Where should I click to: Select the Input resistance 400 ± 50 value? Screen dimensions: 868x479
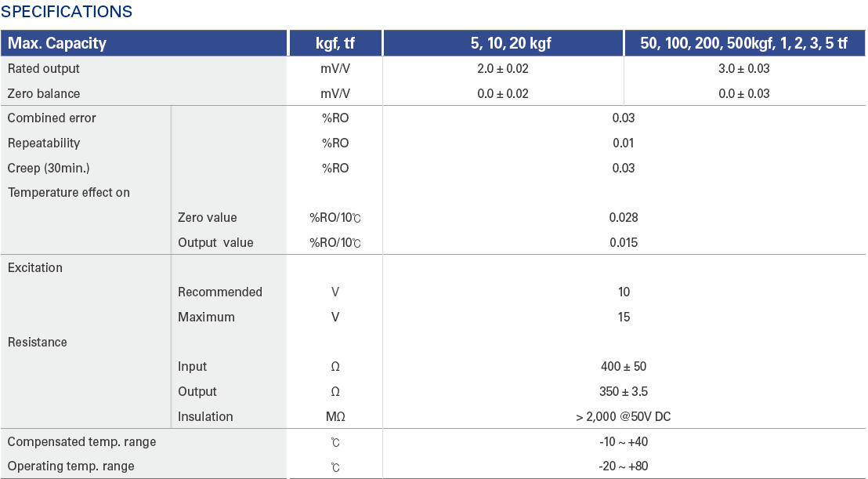[624, 367]
